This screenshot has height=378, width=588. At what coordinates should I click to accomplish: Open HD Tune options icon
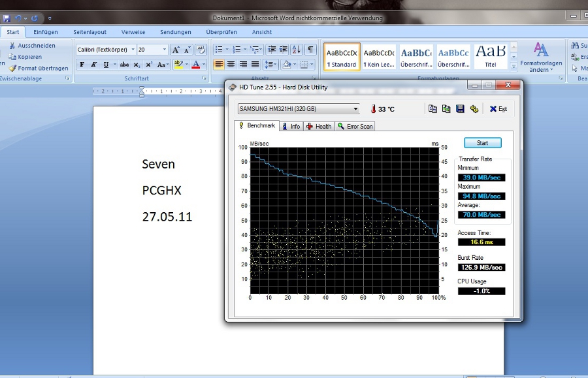(x=474, y=108)
